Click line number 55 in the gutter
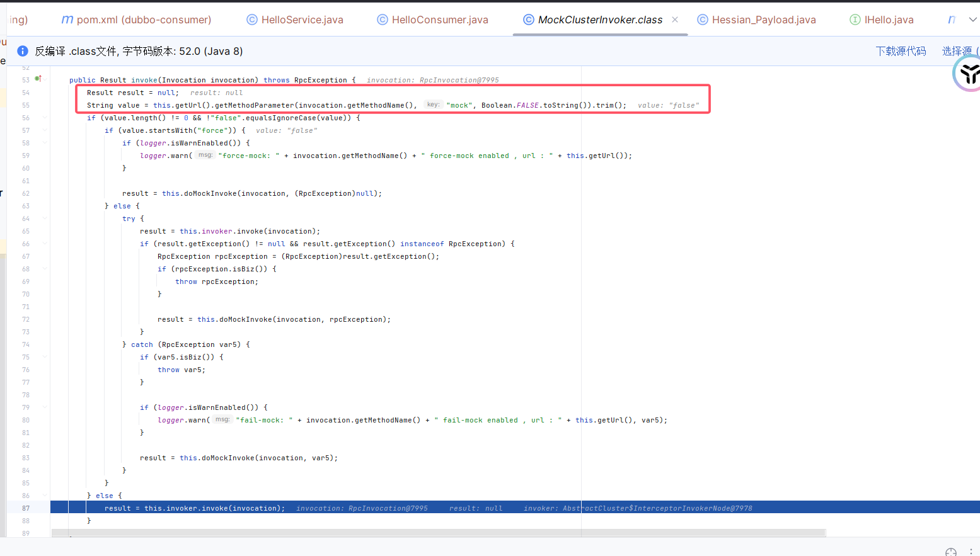Viewport: 980px width, 556px height. [x=26, y=105]
